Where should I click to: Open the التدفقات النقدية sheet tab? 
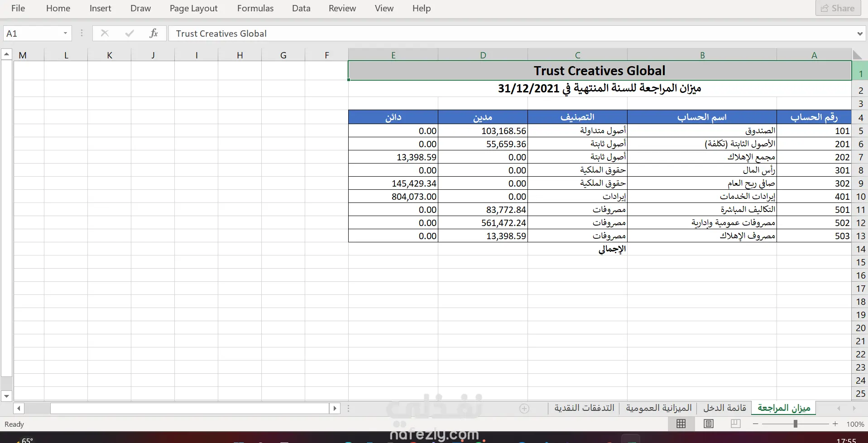click(x=584, y=408)
